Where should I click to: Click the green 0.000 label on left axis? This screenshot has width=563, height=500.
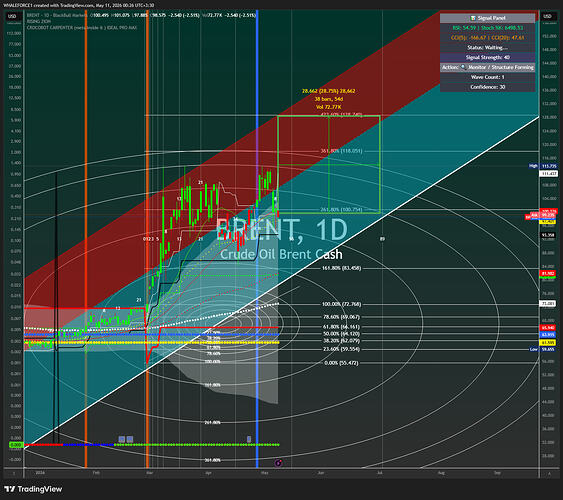coord(16,445)
